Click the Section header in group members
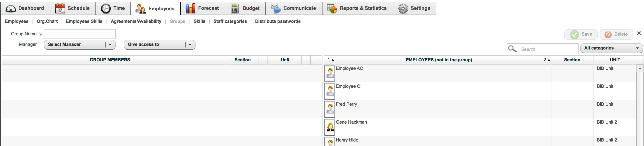This screenshot has height=146, width=644. click(x=242, y=60)
